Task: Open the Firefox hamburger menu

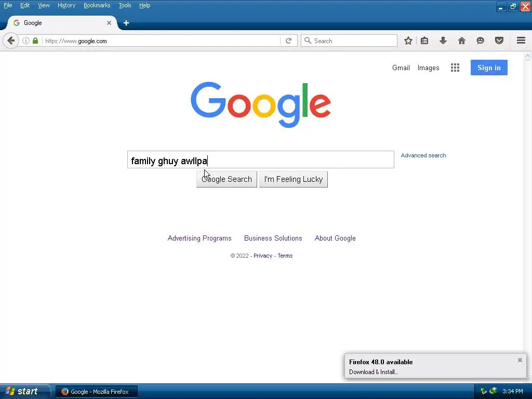Action: (x=521, y=41)
